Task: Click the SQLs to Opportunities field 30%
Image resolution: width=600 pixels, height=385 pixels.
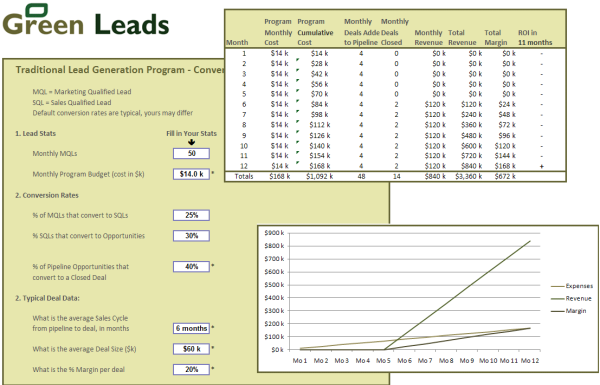Action: (191, 236)
